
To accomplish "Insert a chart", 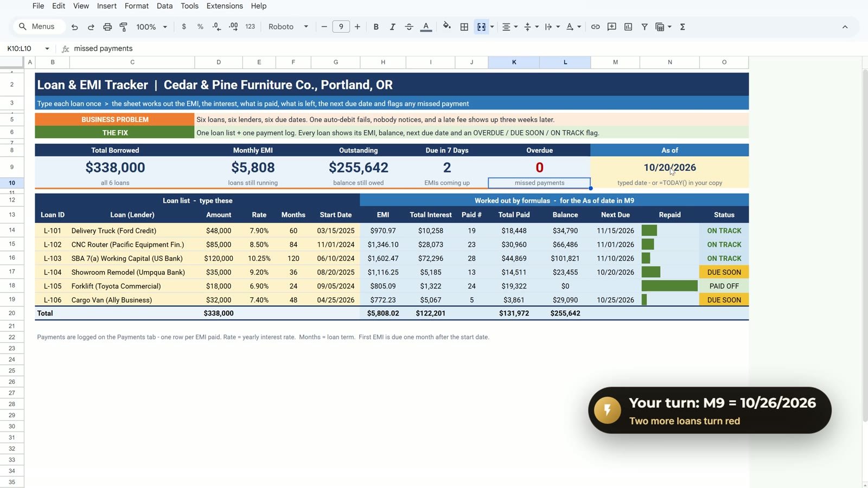I will pos(628,27).
